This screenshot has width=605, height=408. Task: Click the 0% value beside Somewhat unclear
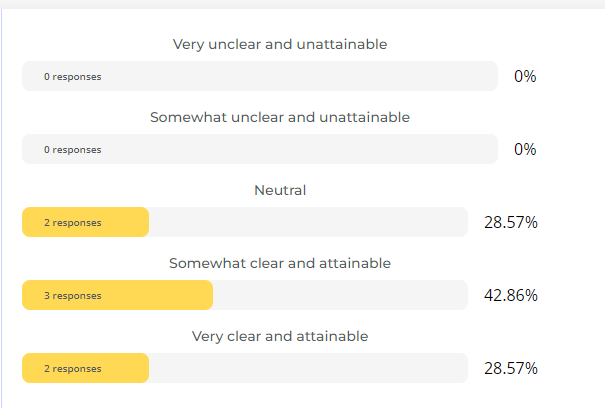(x=525, y=150)
